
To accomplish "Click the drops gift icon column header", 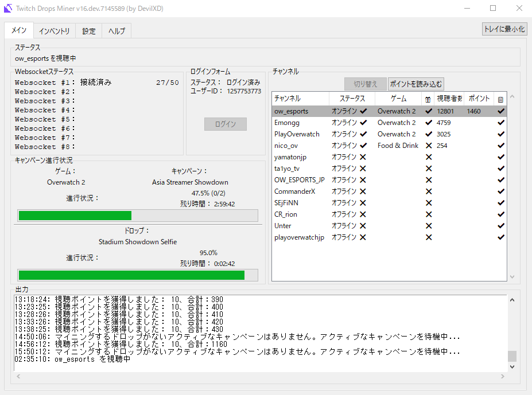I will (428, 99).
